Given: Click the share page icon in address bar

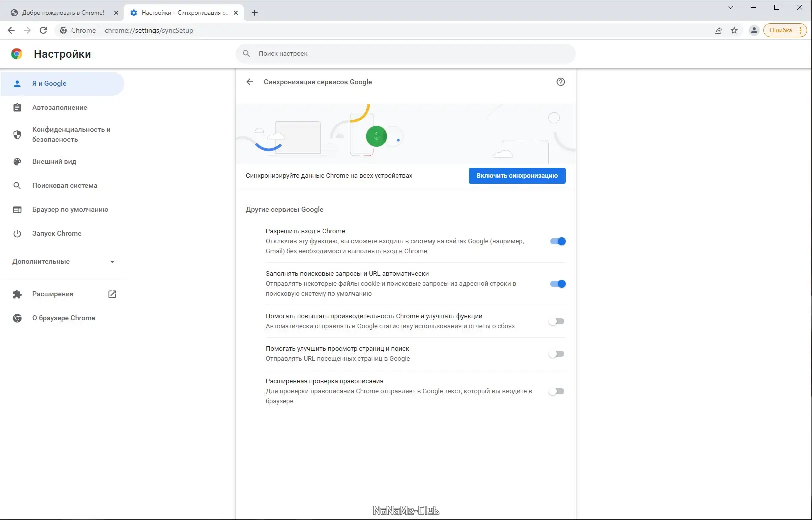Looking at the screenshot, I should pos(718,30).
